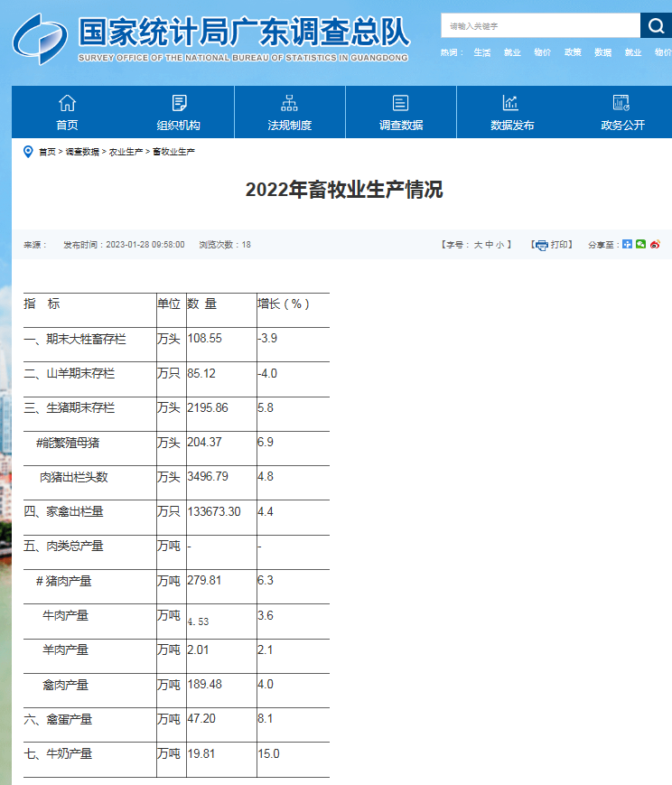Click the 政策 hot keyword link
672x785 pixels.
[573, 52]
